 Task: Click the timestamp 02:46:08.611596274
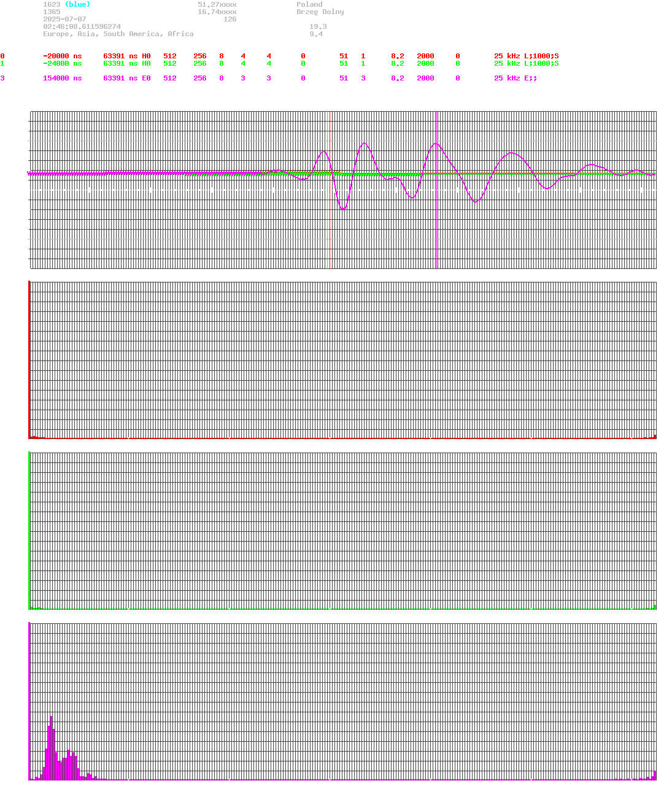pos(82,26)
